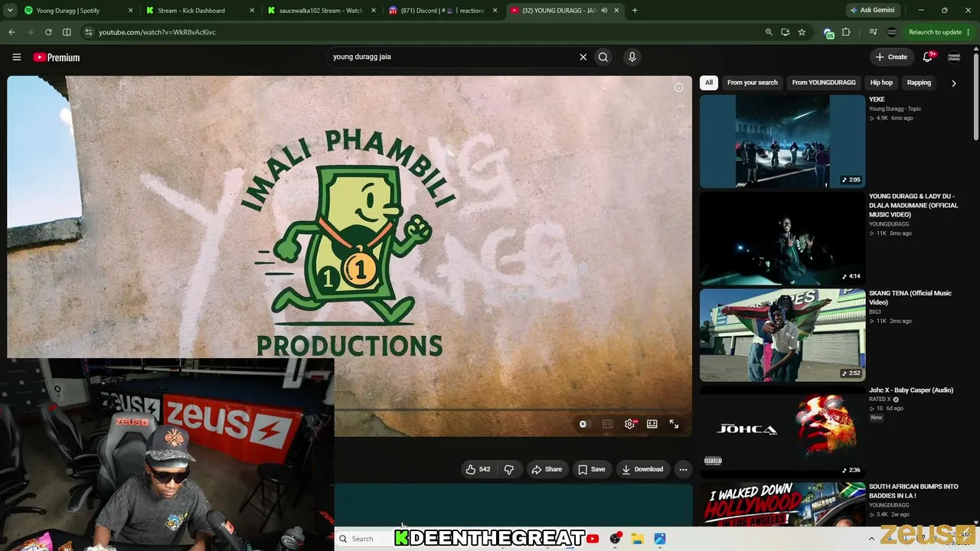
Task: Dislike this video
Action: pyautogui.click(x=509, y=469)
